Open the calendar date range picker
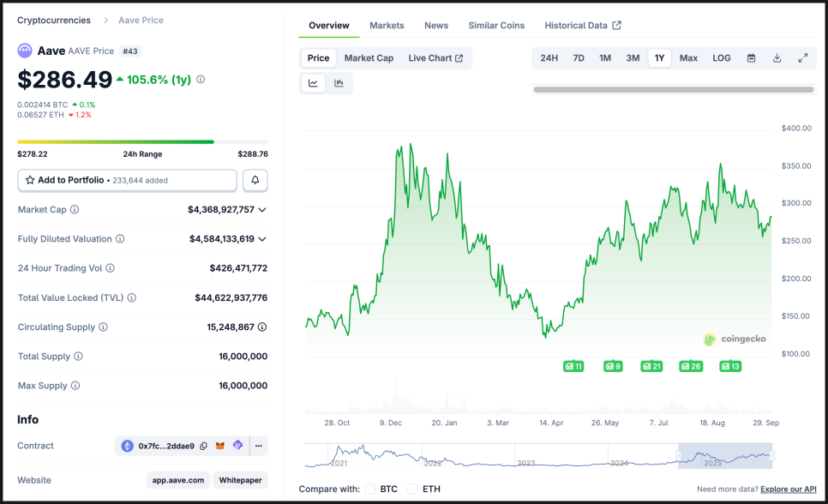 [x=751, y=58]
